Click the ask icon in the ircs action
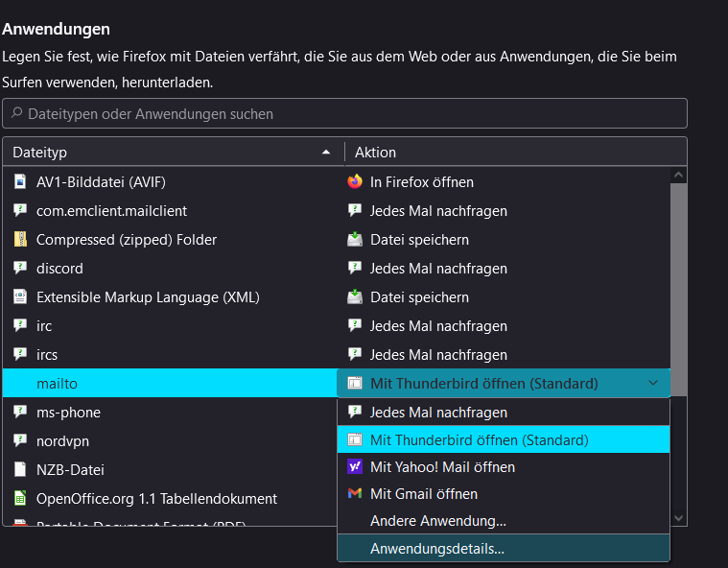 tap(355, 354)
